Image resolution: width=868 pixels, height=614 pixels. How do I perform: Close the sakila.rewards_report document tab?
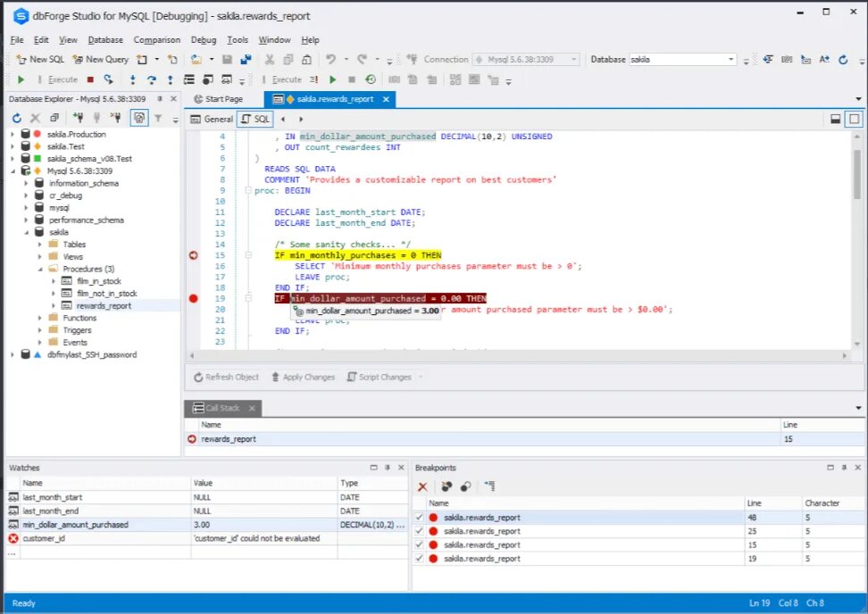tap(386, 99)
